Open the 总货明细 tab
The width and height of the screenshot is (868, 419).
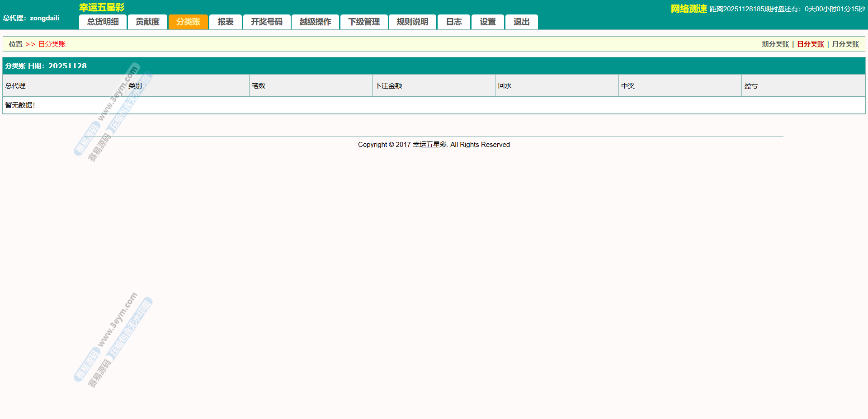103,22
